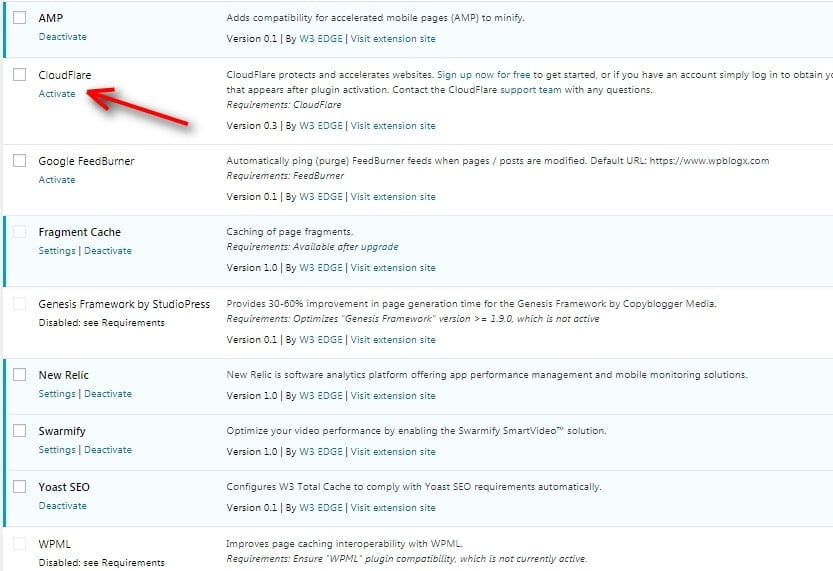
Task: Click 'Requirements: CloudFlare' text
Action: point(284,105)
